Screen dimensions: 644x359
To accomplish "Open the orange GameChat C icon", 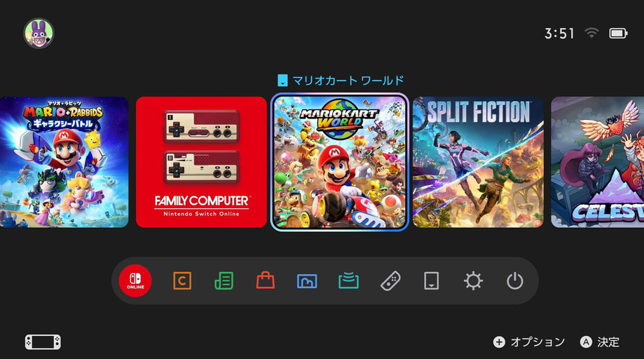I will pos(182,281).
